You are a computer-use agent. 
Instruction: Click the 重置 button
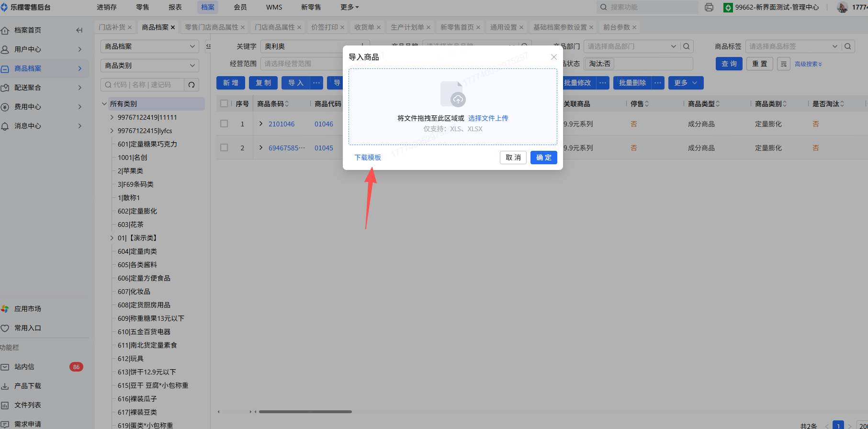tap(760, 64)
